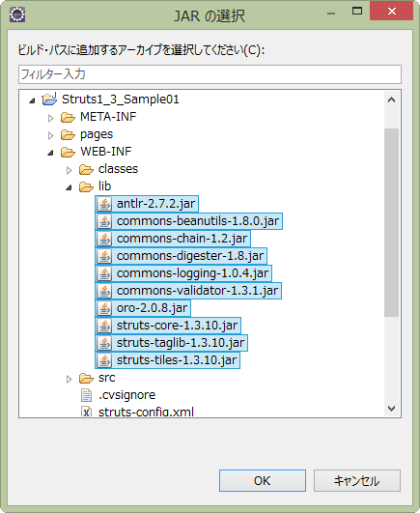420x513 pixels.
Task: Select the oro-2.0.8.jar entry
Action: coord(143,308)
